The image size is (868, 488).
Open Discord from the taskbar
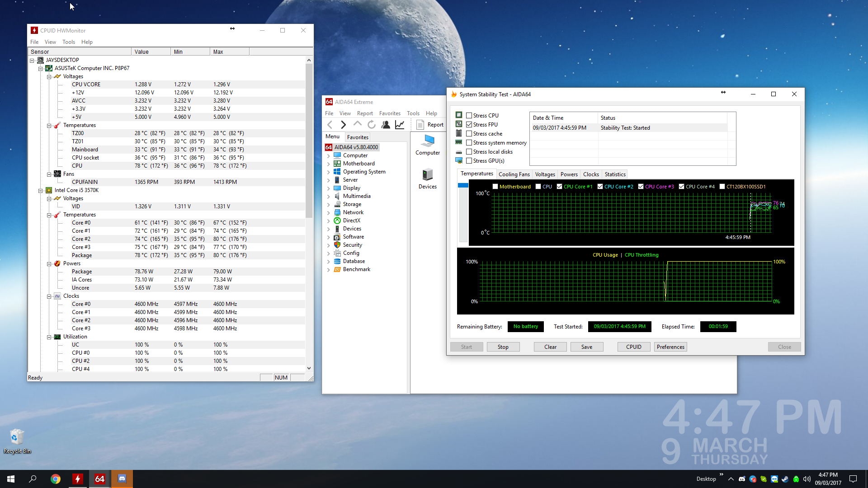(122, 479)
